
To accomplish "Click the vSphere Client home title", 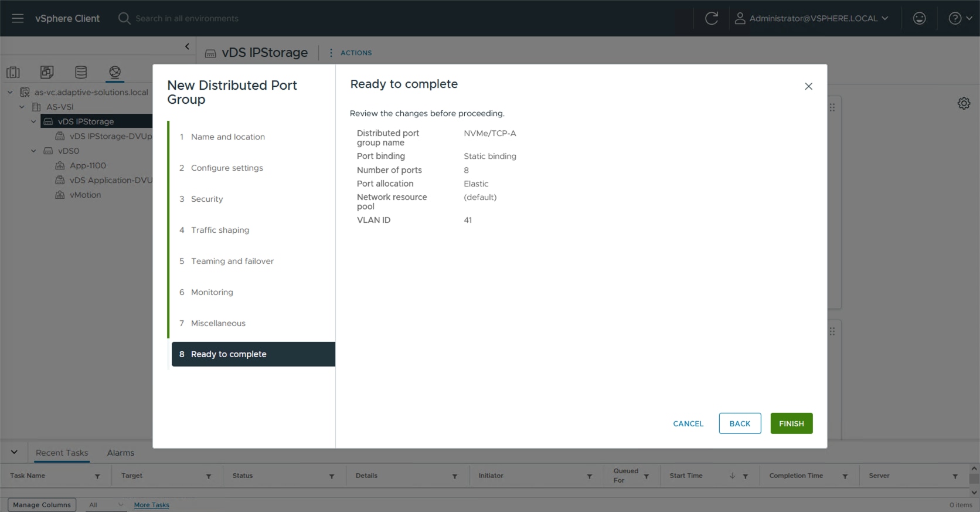I will (x=67, y=18).
